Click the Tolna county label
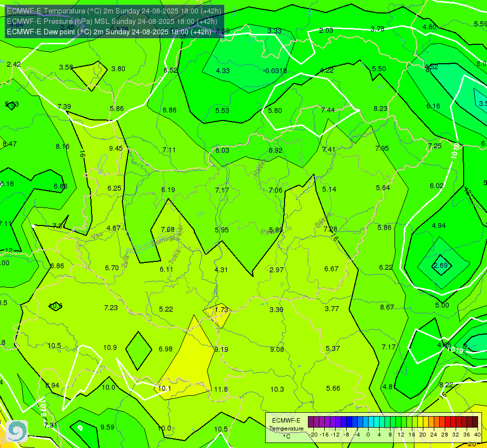The image size is (487, 448). click(x=175, y=257)
